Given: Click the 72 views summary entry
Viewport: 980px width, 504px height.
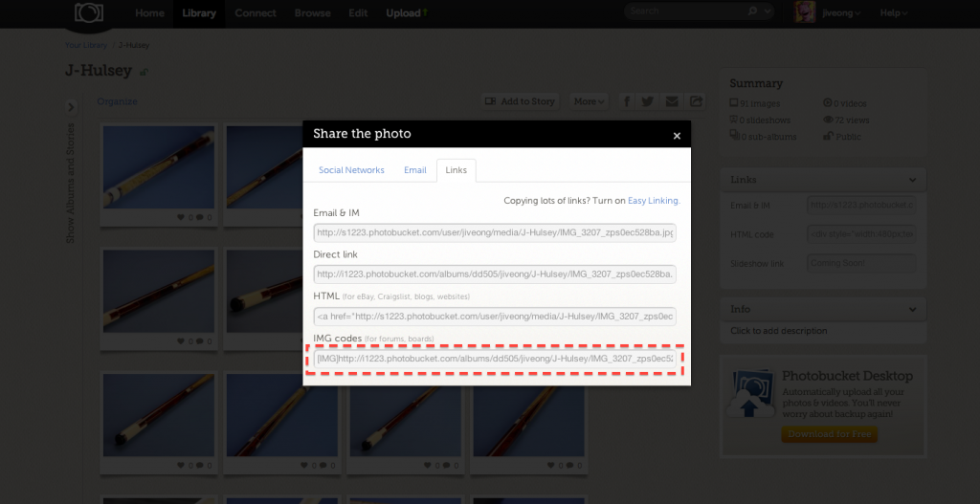Looking at the screenshot, I should click(846, 120).
